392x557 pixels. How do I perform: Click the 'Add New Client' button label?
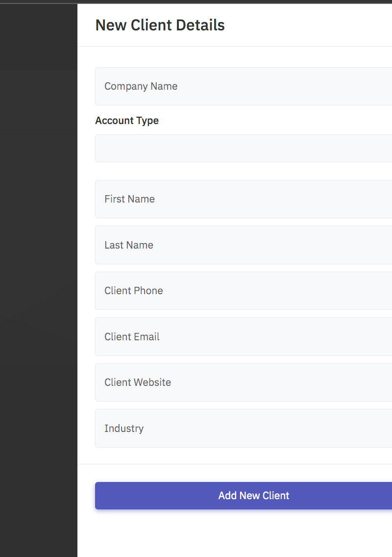(253, 496)
